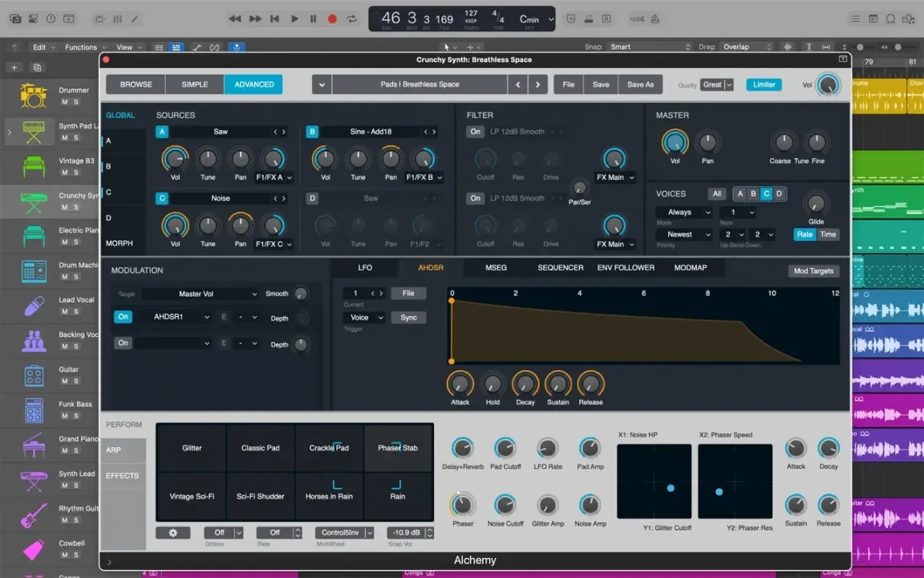Open the Control5Inv ModWheel dropdown
The width and height of the screenshot is (924, 578).
tap(344, 532)
